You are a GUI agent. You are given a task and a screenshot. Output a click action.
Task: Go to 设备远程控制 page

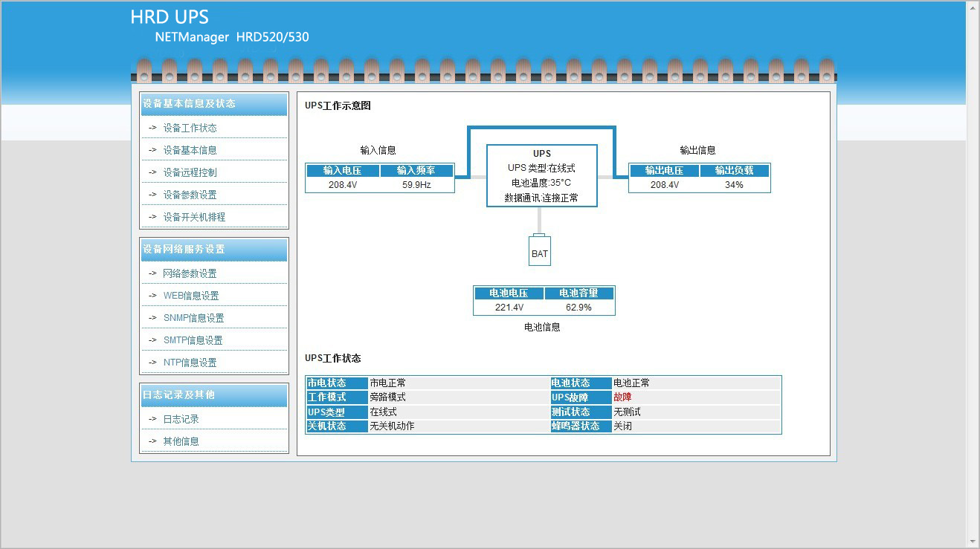click(190, 172)
